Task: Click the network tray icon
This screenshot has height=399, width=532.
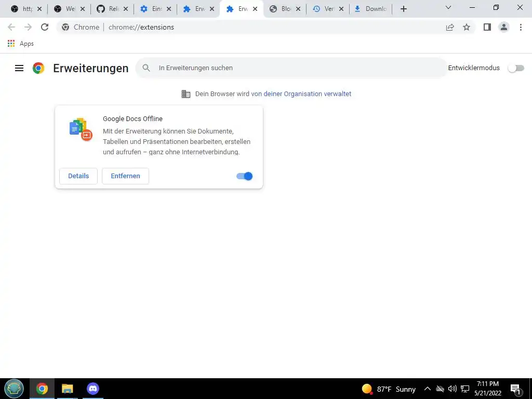Action: coord(465,389)
